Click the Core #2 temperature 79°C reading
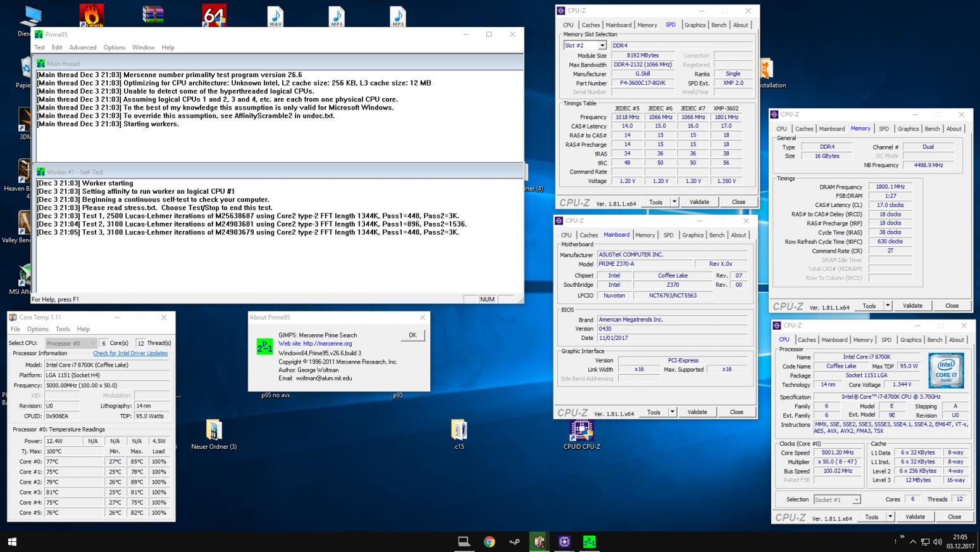The width and height of the screenshot is (980, 552). coord(73,482)
